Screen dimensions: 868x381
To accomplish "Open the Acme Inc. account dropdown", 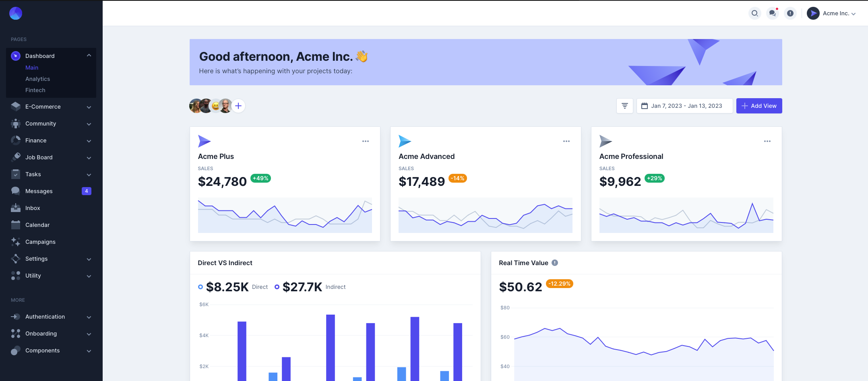I will pos(832,13).
